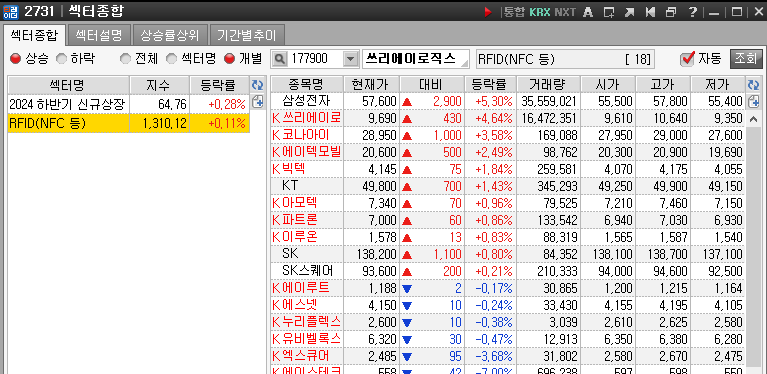Viewport: 767px width, 374px height.
Task: Click the red play arrow in title bar
Action: 488,12
